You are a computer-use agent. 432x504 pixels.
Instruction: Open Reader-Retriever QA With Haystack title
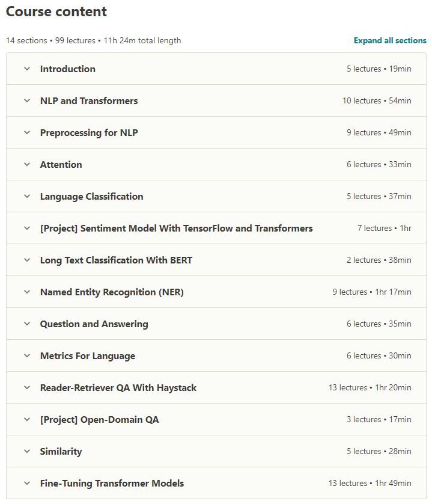(x=118, y=387)
